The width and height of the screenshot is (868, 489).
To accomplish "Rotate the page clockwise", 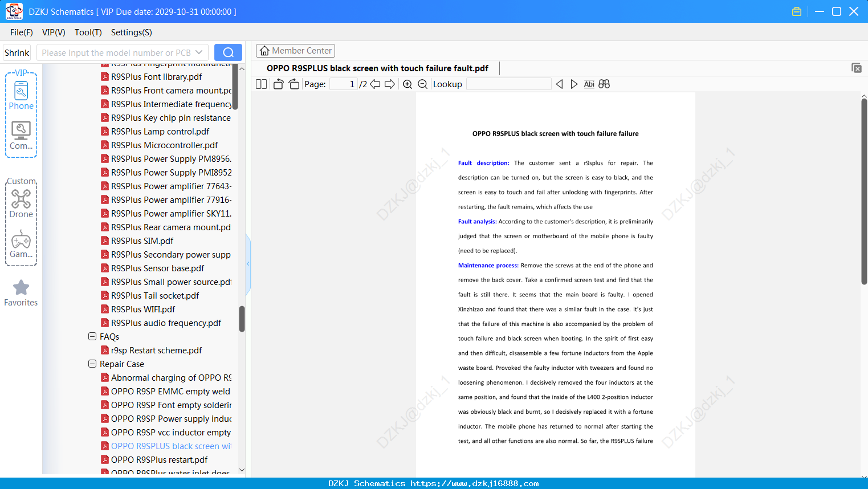I will coord(294,84).
